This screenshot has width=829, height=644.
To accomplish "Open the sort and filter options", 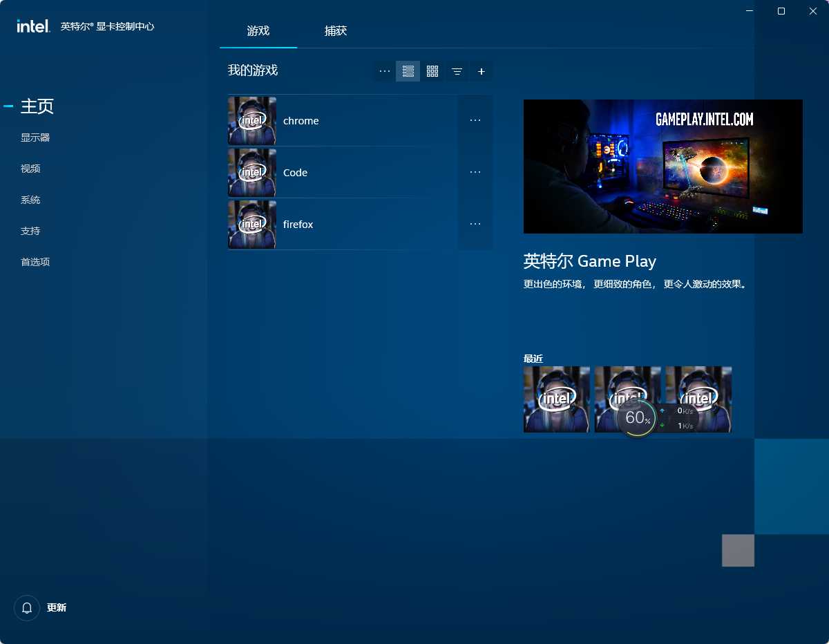I will coord(457,71).
